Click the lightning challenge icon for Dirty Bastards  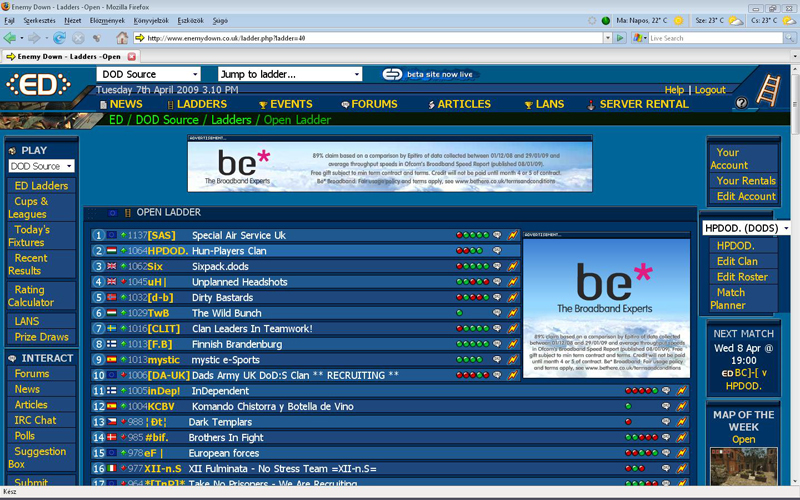[512, 297]
